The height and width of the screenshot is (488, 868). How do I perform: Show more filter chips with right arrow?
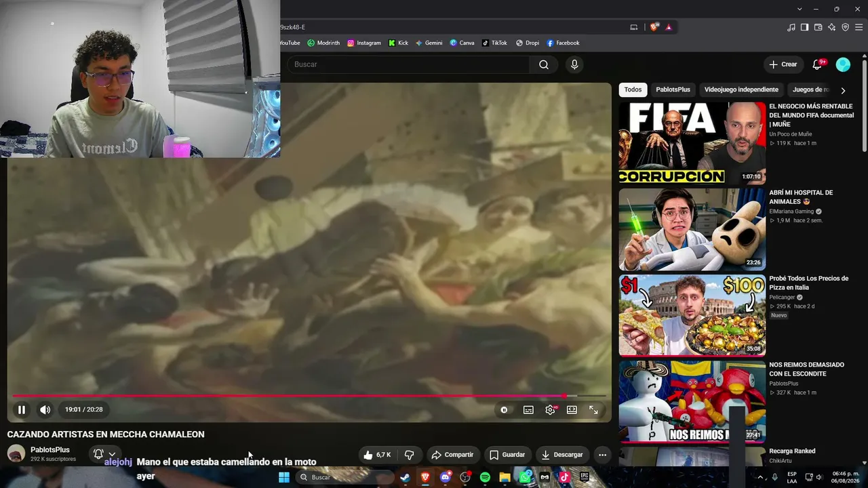pos(843,90)
